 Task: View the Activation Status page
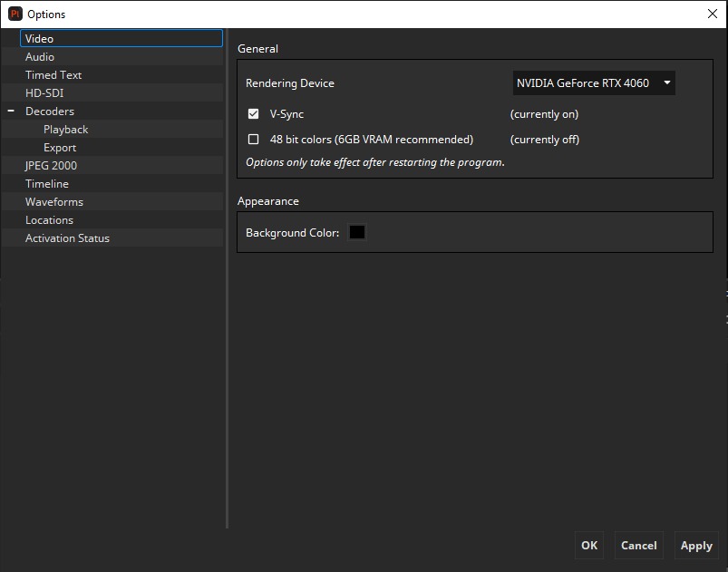[67, 238]
